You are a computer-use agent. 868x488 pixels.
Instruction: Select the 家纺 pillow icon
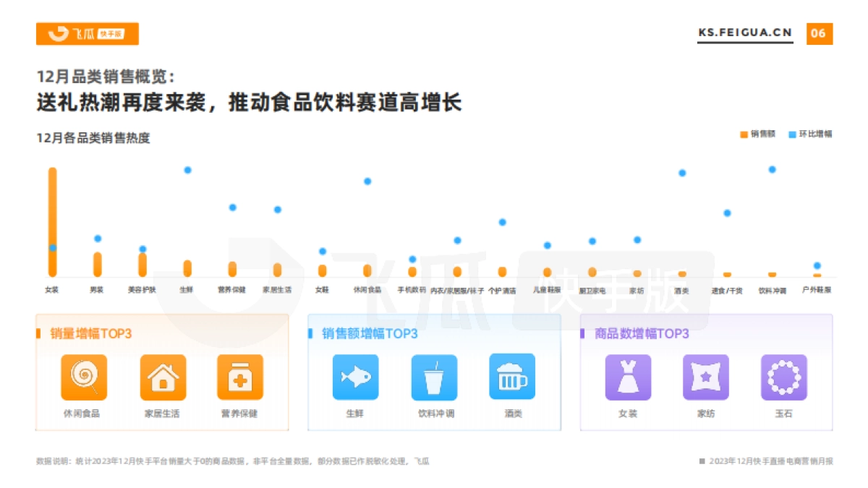click(705, 376)
